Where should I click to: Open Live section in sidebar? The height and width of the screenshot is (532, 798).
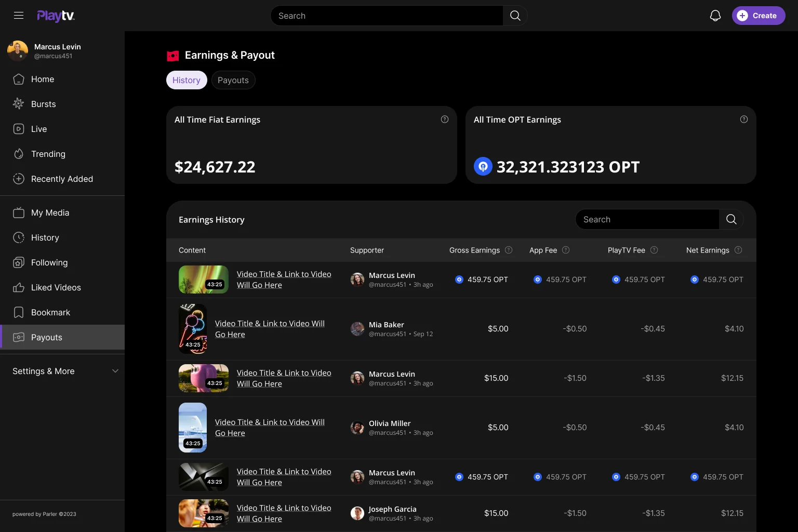tap(62, 129)
